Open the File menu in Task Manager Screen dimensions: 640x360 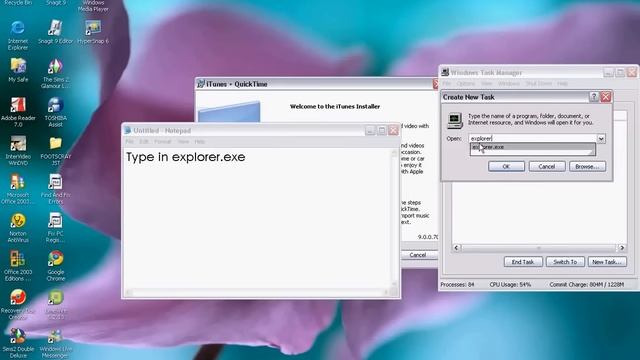coord(447,84)
